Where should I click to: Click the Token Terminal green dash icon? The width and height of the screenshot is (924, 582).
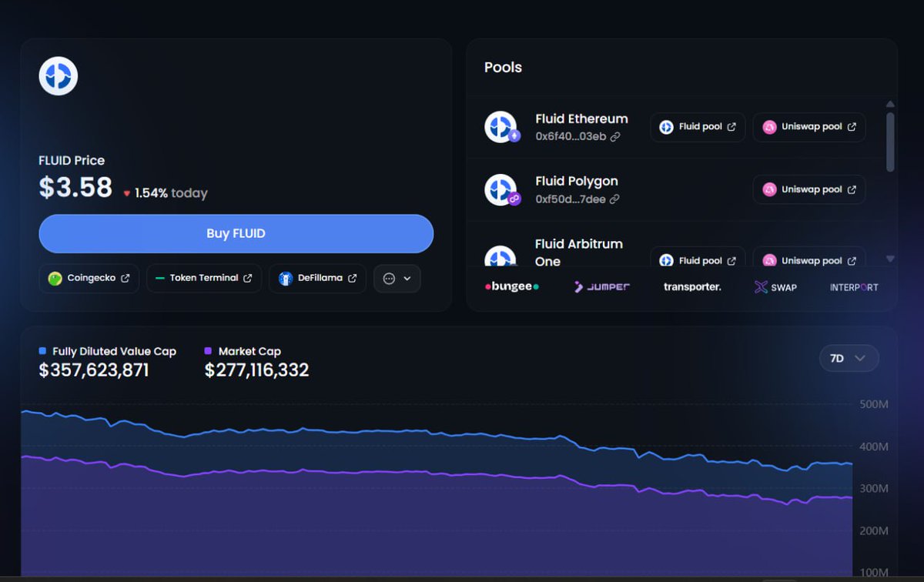click(x=160, y=278)
